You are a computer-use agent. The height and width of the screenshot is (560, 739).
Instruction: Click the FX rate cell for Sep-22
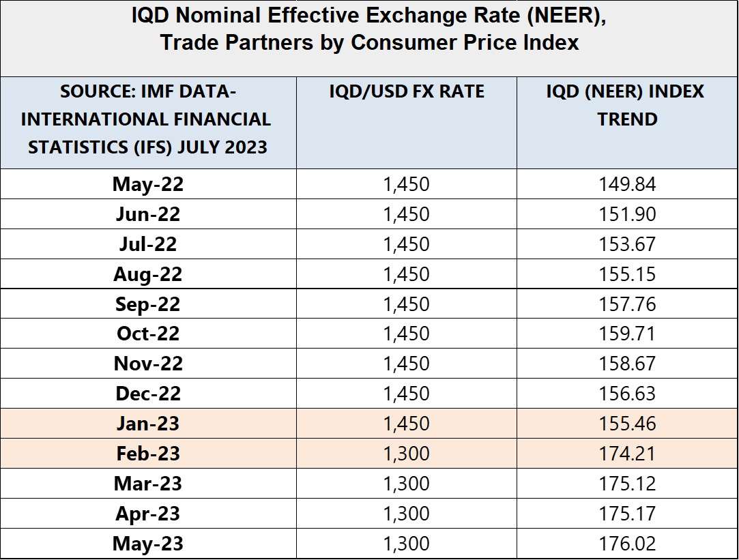point(407,304)
